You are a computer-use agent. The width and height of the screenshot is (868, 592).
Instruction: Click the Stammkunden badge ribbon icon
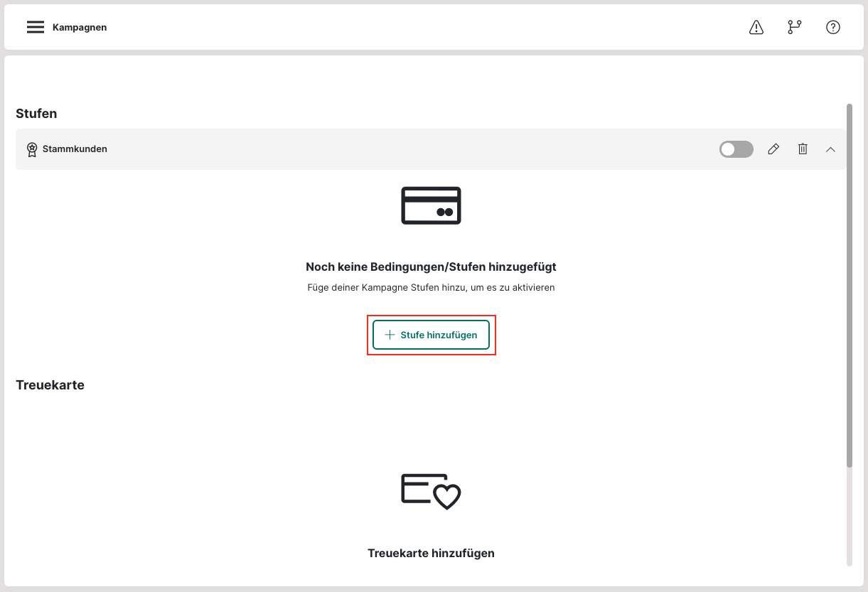[32, 149]
